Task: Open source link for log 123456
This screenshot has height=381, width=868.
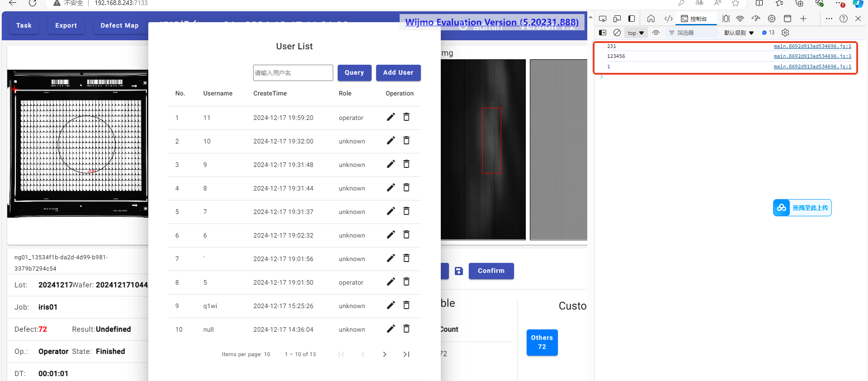Action: 812,56
